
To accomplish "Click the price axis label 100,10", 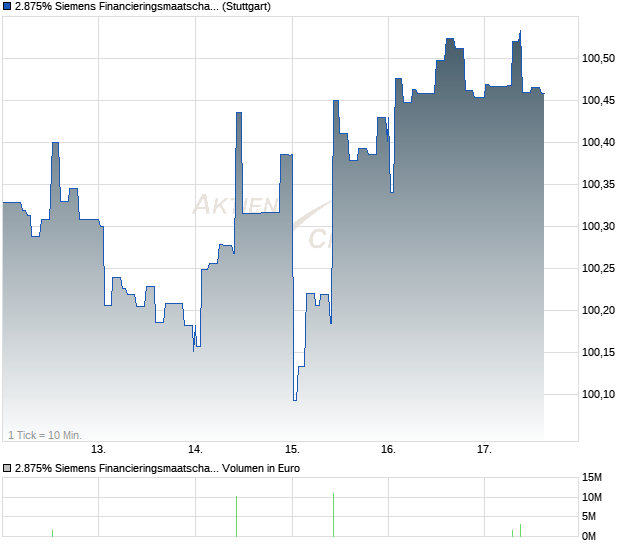I will click(x=598, y=394).
